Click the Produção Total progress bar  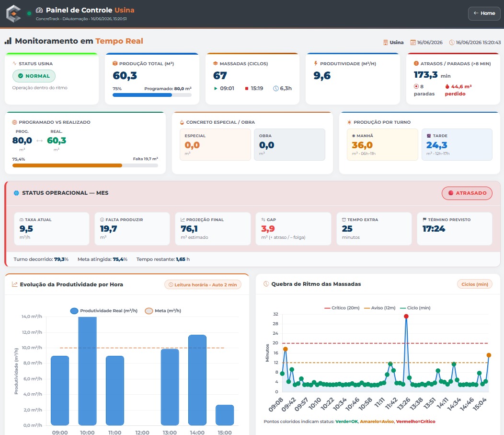coord(152,95)
